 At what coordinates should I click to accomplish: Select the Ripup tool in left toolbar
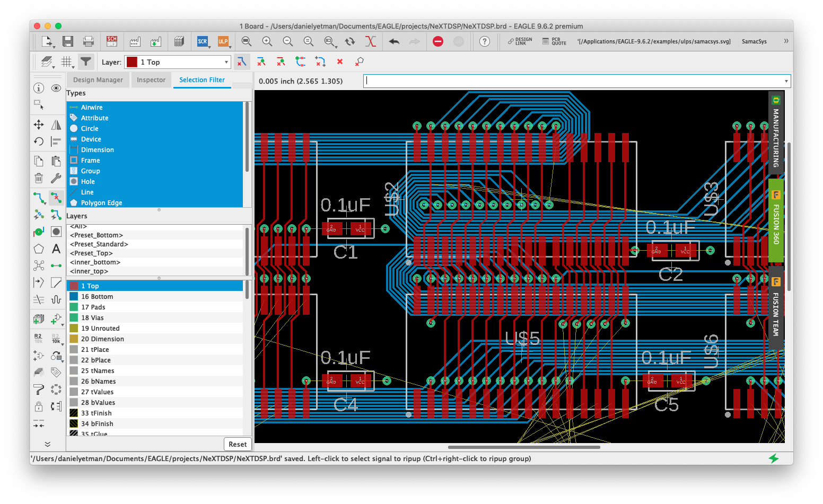pyautogui.click(x=56, y=198)
